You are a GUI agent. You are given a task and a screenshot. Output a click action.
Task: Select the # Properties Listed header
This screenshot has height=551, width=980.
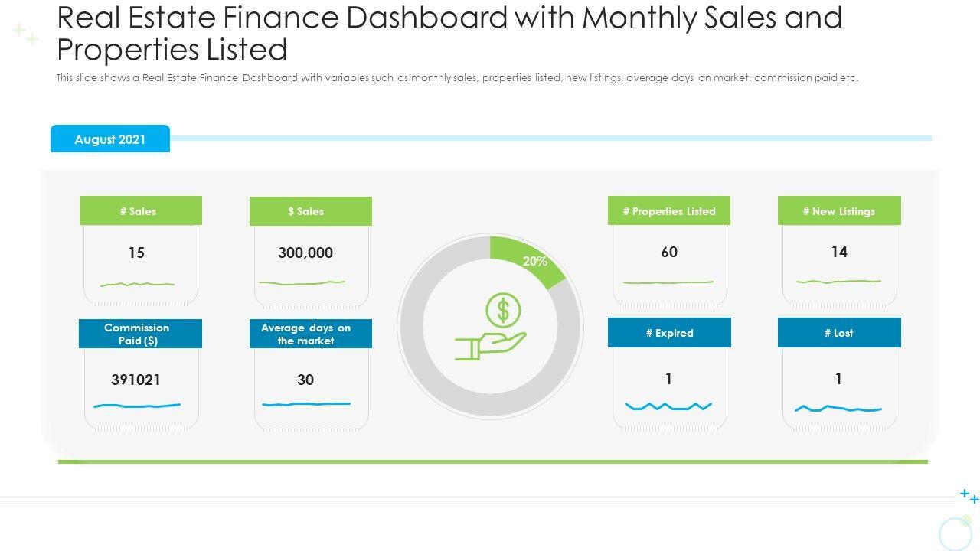tap(669, 211)
